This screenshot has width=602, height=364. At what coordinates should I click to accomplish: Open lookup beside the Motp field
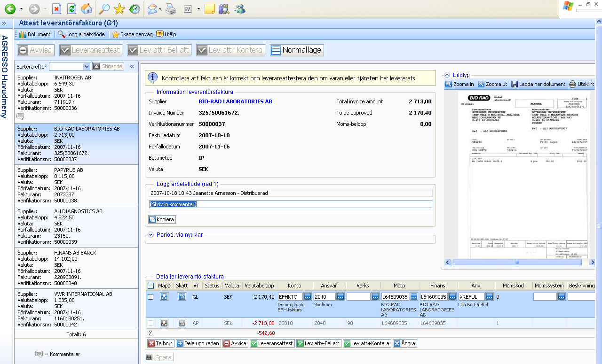(414, 297)
